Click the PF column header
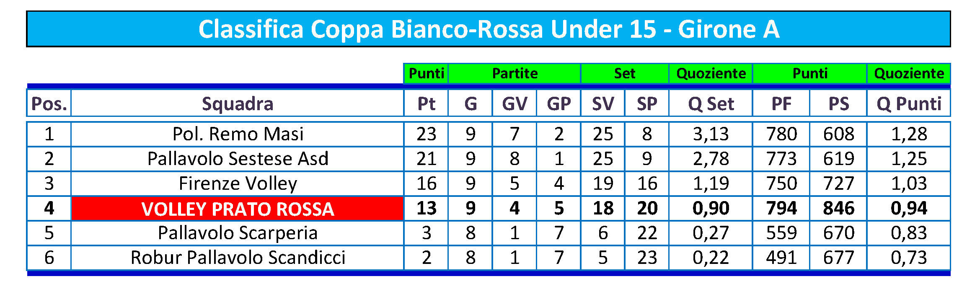This screenshot has width=980, height=297. [x=781, y=103]
